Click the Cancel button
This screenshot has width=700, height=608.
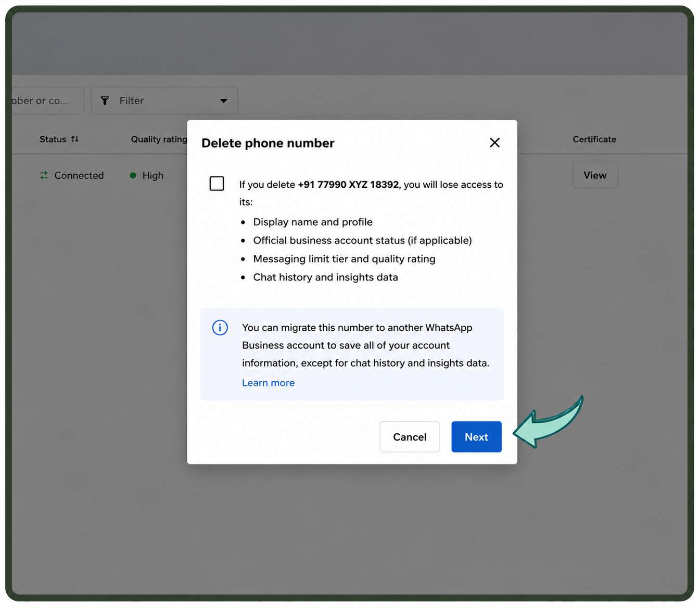click(410, 437)
